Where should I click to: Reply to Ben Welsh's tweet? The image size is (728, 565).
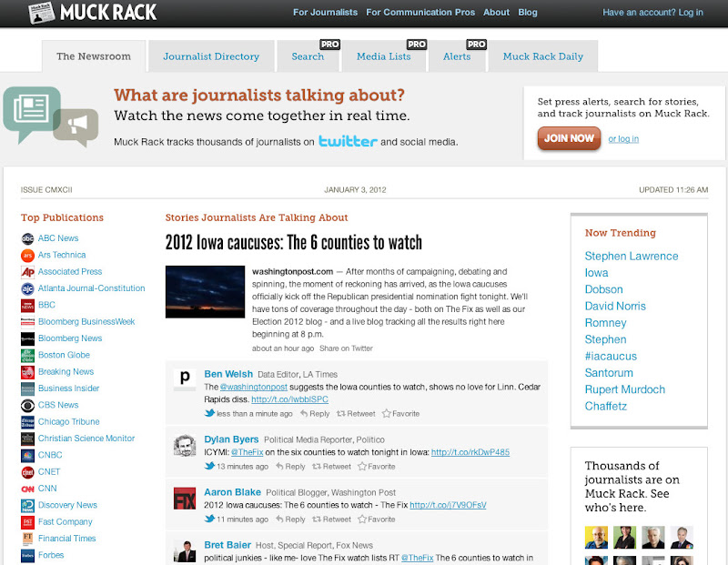(315, 414)
